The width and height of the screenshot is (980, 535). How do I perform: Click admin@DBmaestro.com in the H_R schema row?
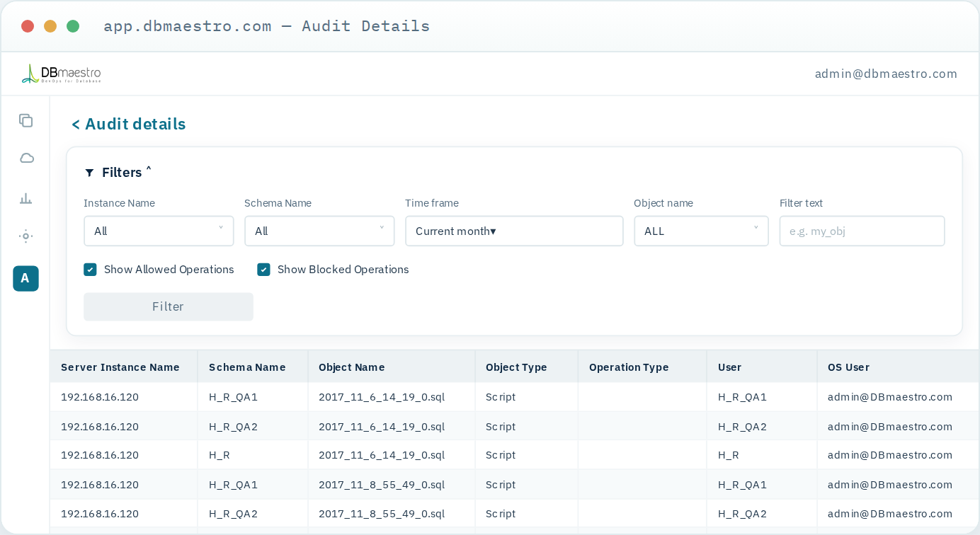[x=890, y=455]
